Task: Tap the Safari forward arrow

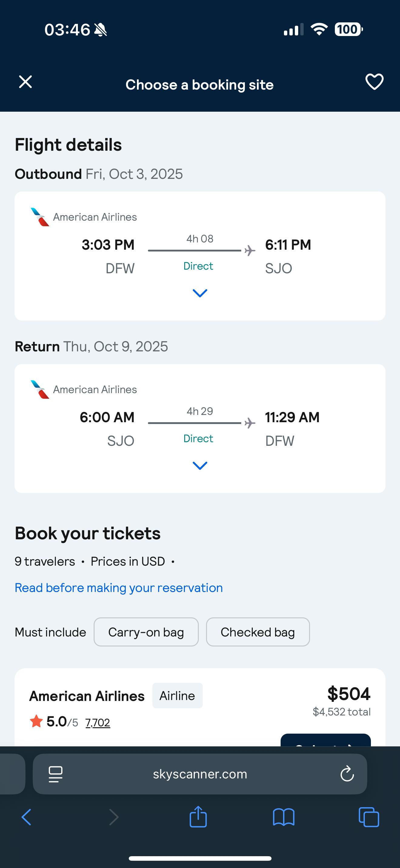Action: click(x=114, y=817)
